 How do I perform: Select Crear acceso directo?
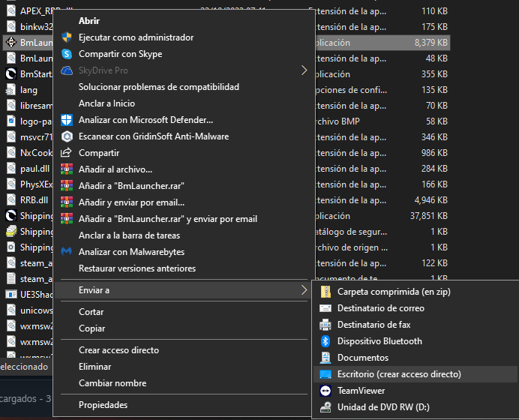point(118,350)
